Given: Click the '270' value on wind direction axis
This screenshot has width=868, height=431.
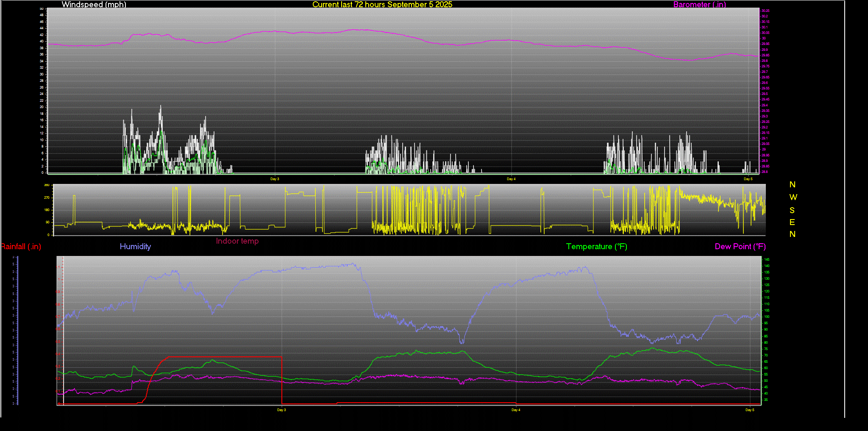Looking at the screenshot, I should [47, 197].
